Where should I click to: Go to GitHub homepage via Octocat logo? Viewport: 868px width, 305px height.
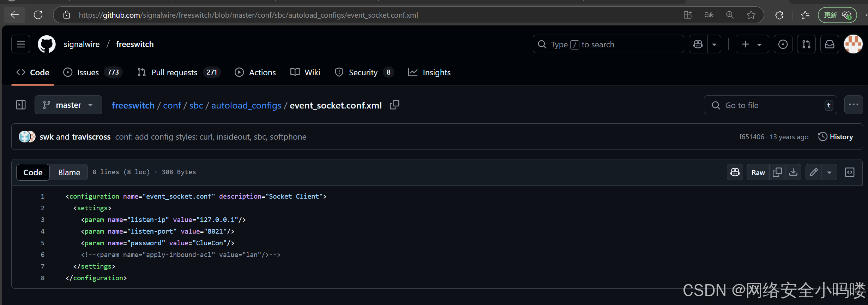pos(47,44)
